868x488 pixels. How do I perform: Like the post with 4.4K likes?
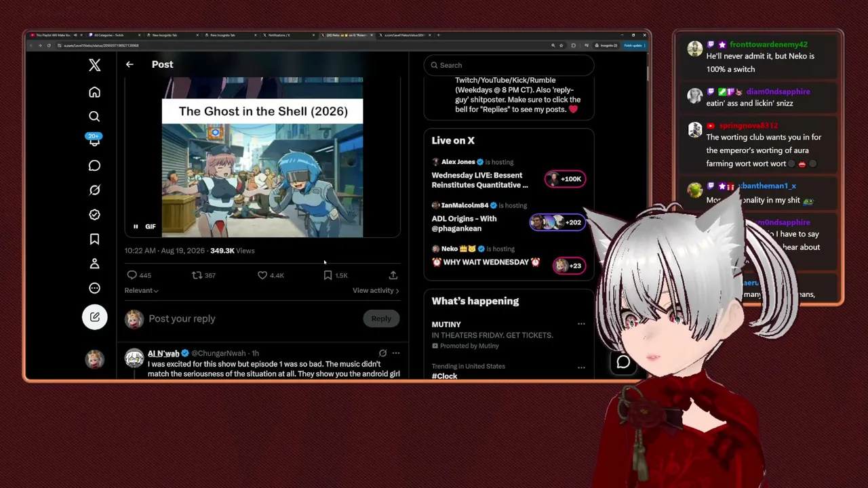(270, 275)
